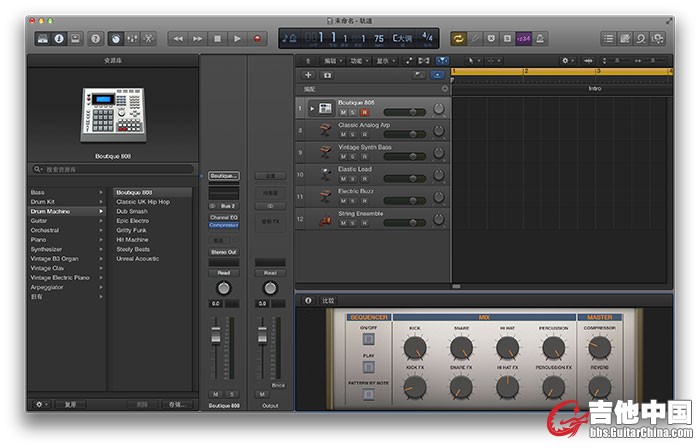Expand the Vintage B3 Organ category

click(101, 259)
